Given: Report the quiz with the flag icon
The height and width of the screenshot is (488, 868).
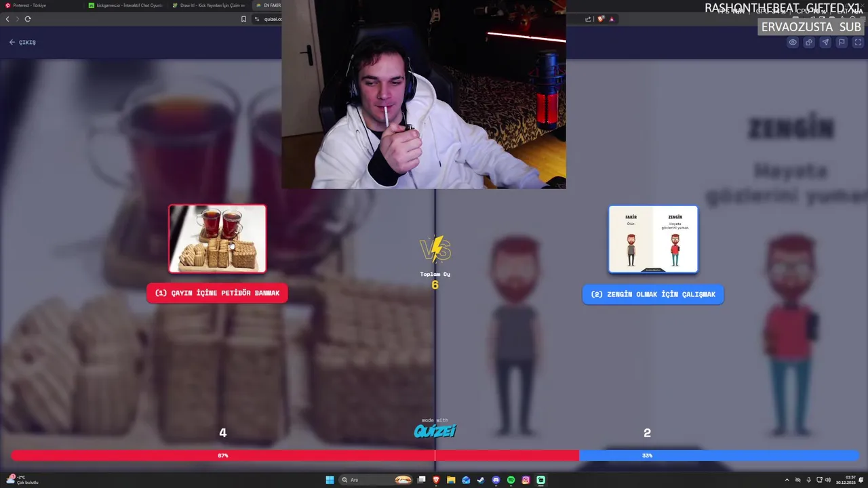Looking at the screenshot, I should tap(842, 42).
